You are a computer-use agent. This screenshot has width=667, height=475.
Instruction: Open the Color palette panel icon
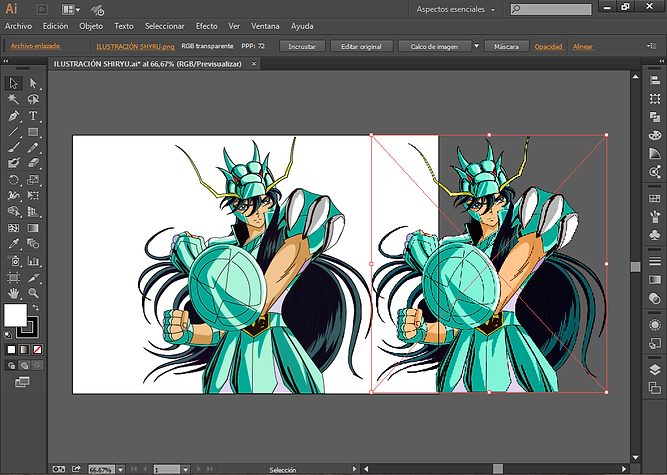(x=655, y=135)
